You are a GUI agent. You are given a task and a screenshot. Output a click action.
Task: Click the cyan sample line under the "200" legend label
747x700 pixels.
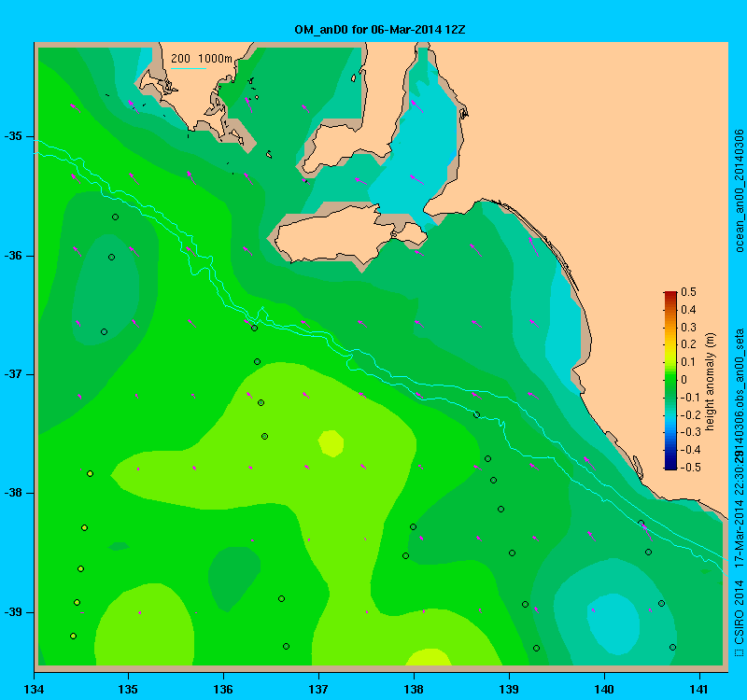point(189,68)
